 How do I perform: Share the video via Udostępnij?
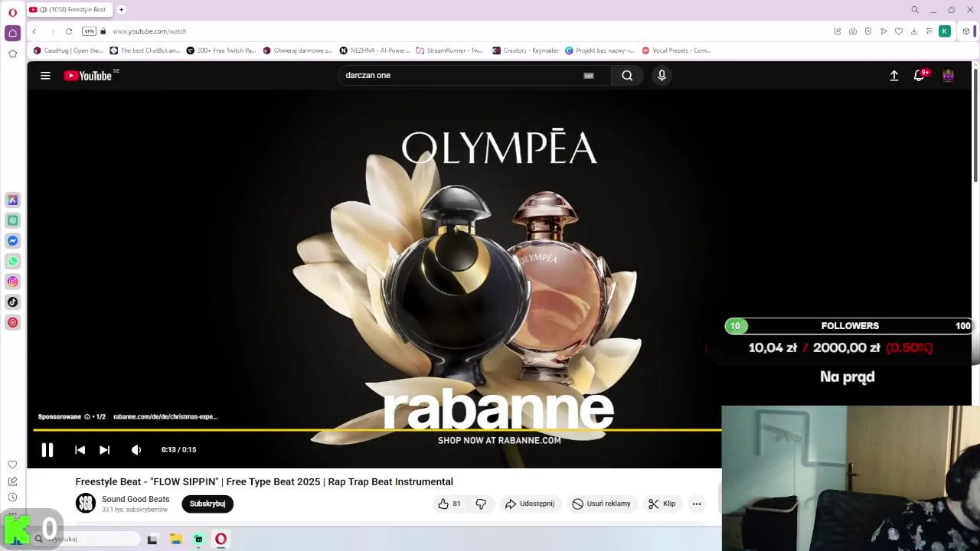click(529, 504)
